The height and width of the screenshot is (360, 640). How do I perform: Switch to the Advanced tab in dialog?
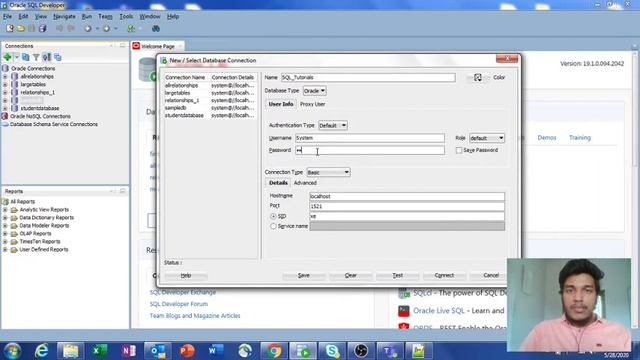[305, 183]
